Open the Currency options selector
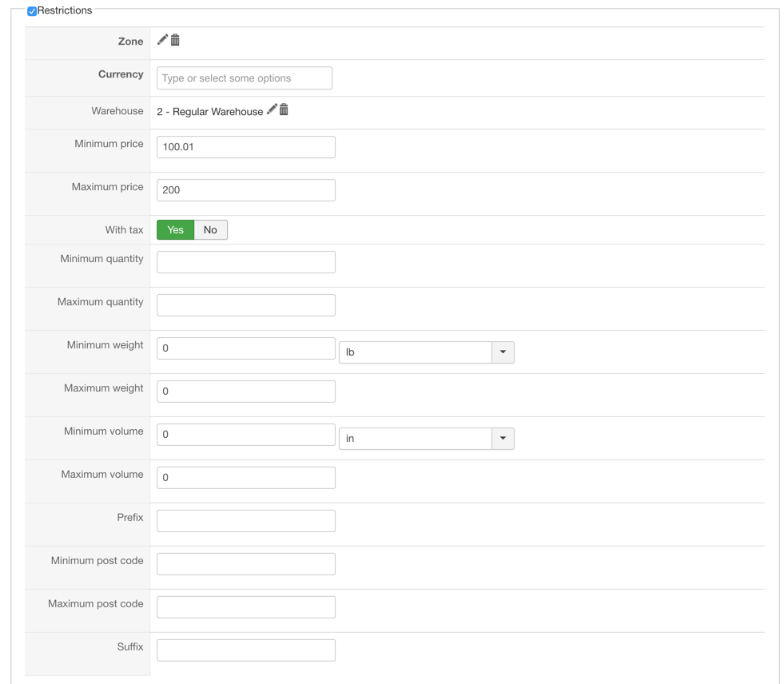The image size is (784, 684). (x=244, y=78)
